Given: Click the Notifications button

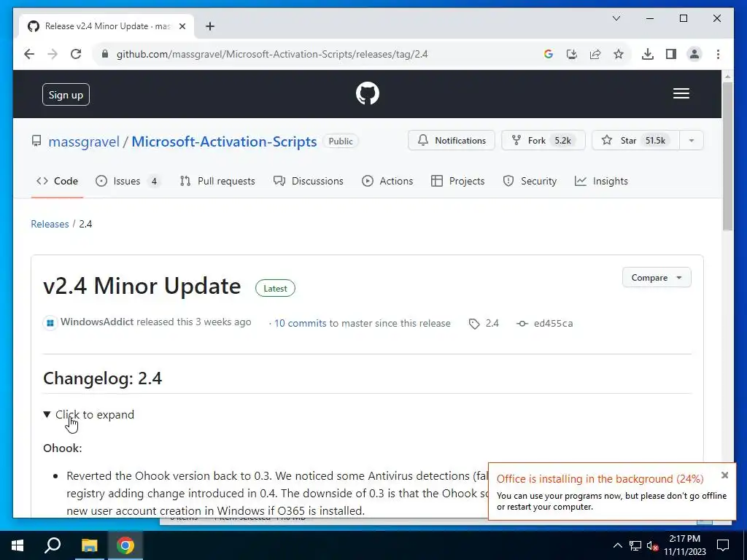Looking at the screenshot, I should [451, 141].
